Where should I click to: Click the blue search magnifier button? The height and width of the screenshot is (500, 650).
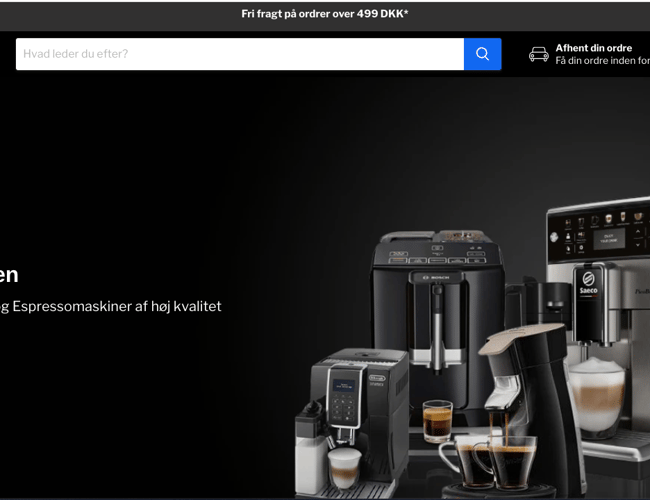[483, 54]
